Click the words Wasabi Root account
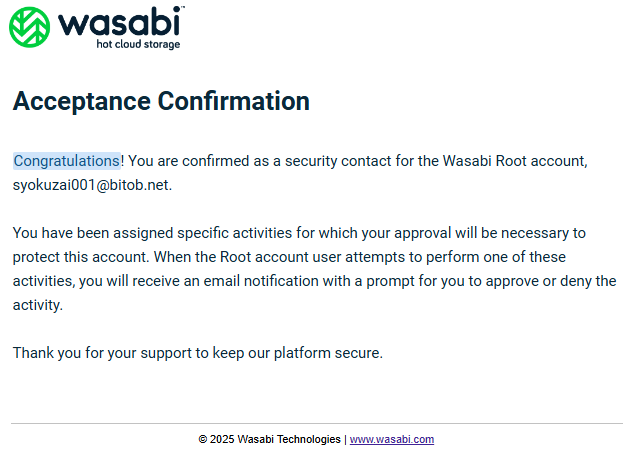The image size is (638, 457). point(513,161)
